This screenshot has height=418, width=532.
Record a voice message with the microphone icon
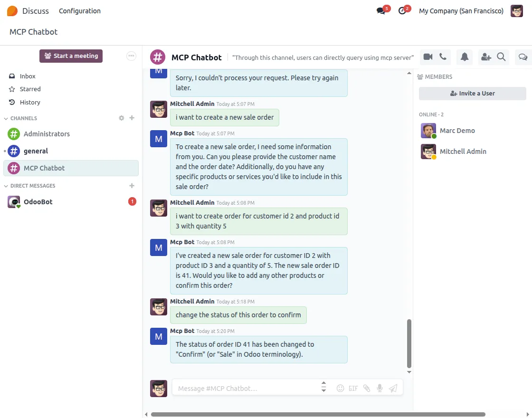click(380, 388)
